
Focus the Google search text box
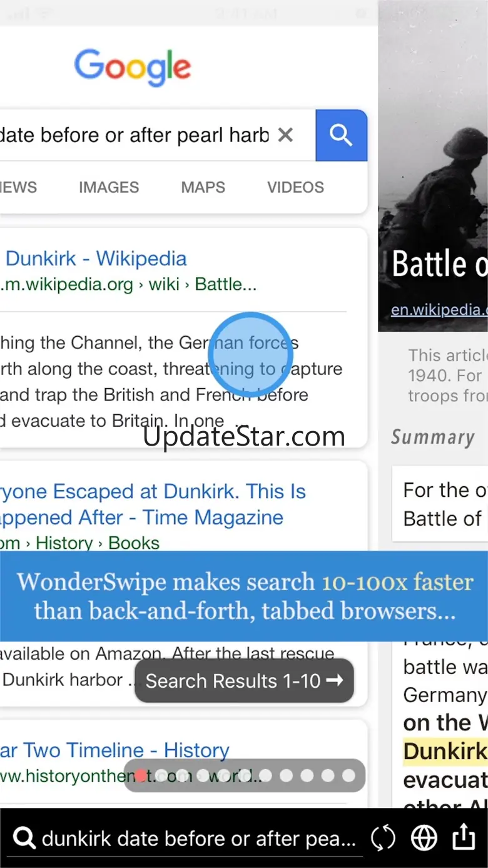click(x=135, y=135)
